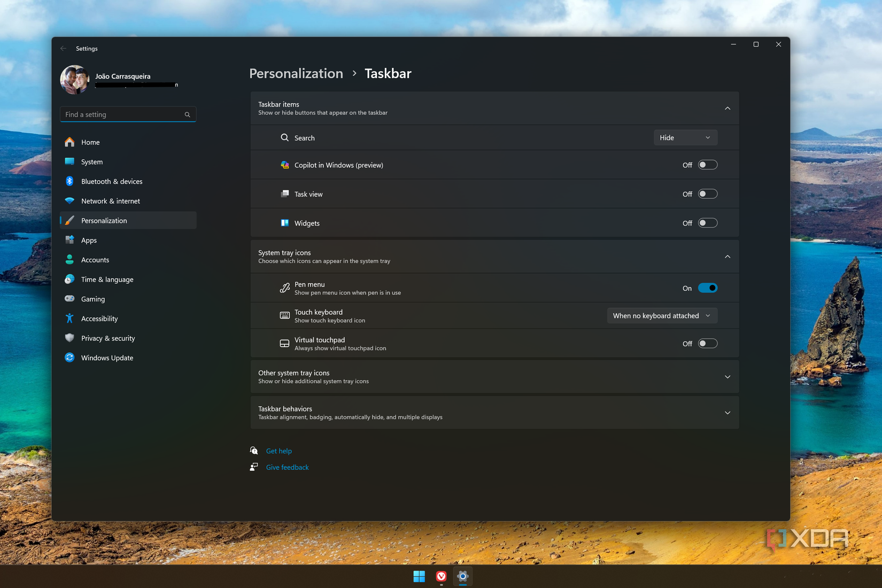Launch Vivaldi browser from the taskbar
The image size is (882, 588).
tap(441, 576)
